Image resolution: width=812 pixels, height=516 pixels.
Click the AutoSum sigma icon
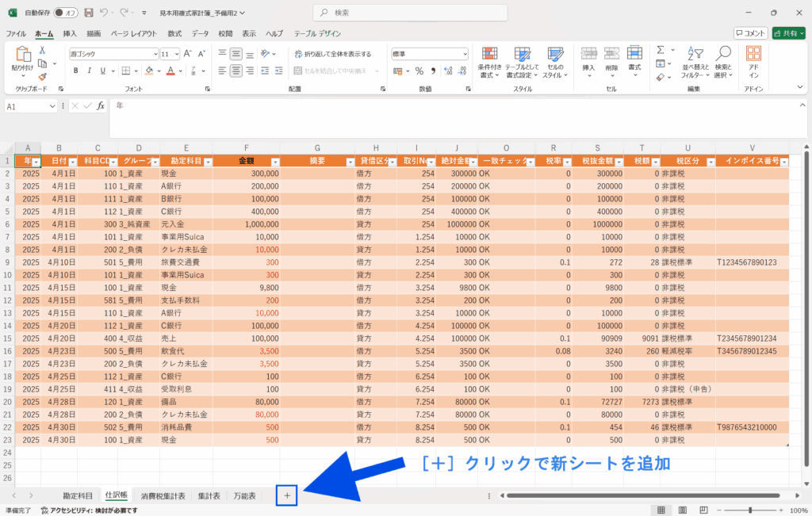(x=661, y=50)
